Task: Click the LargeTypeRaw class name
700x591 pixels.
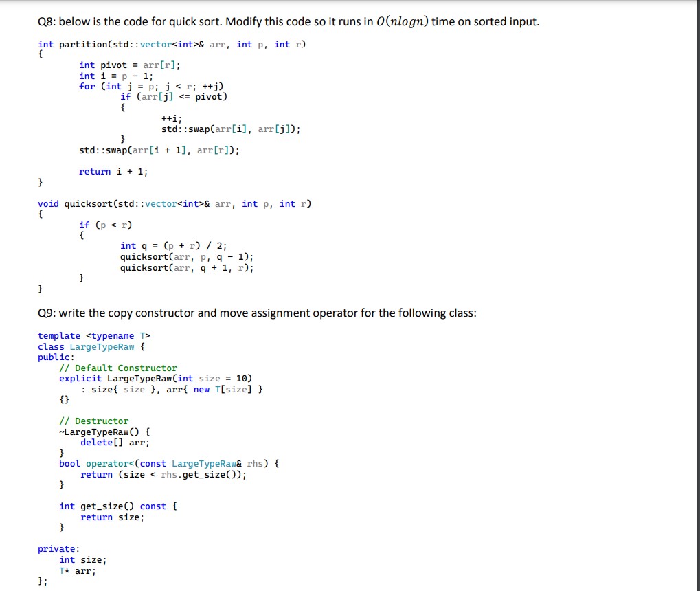Action: (103, 346)
